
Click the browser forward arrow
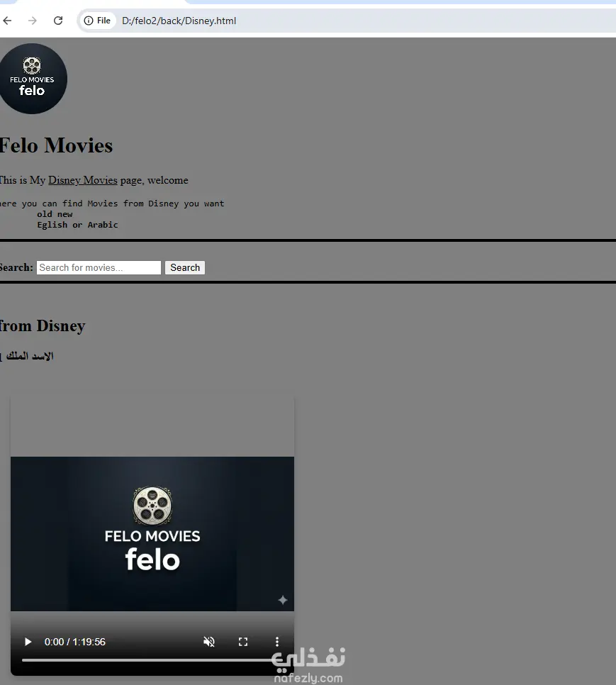tap(33, 21)
